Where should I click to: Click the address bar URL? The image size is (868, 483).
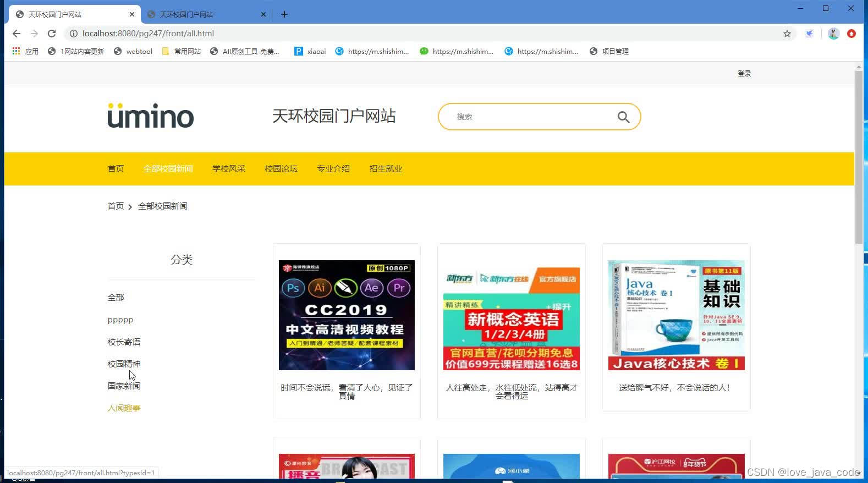pyautogui.click(x=148, y=34)
